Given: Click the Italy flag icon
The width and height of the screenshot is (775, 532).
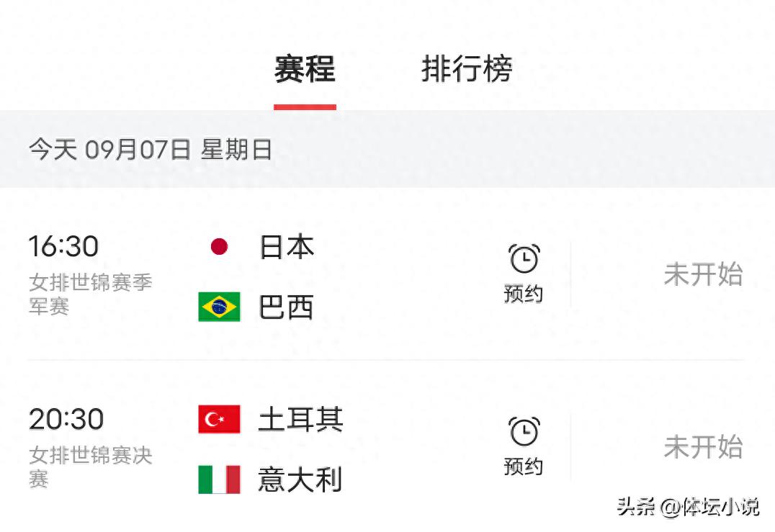Looking at the screenshot, I should click(219, 479).
